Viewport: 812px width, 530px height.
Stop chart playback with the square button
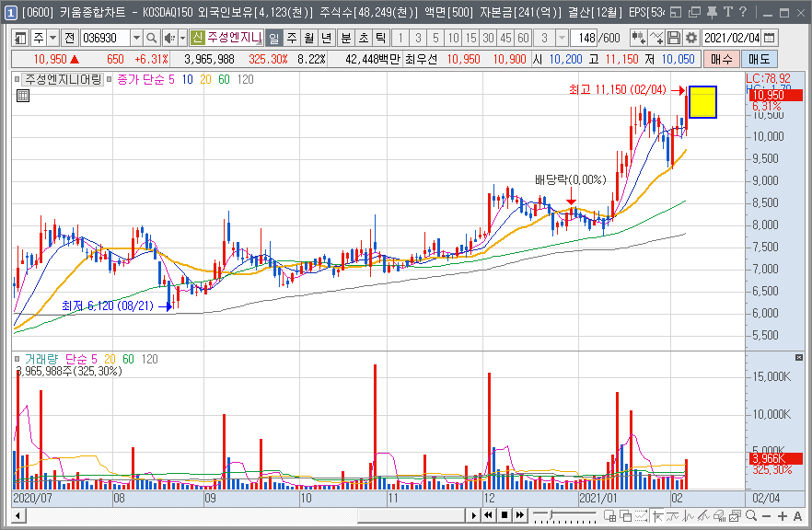coord(504,515)
